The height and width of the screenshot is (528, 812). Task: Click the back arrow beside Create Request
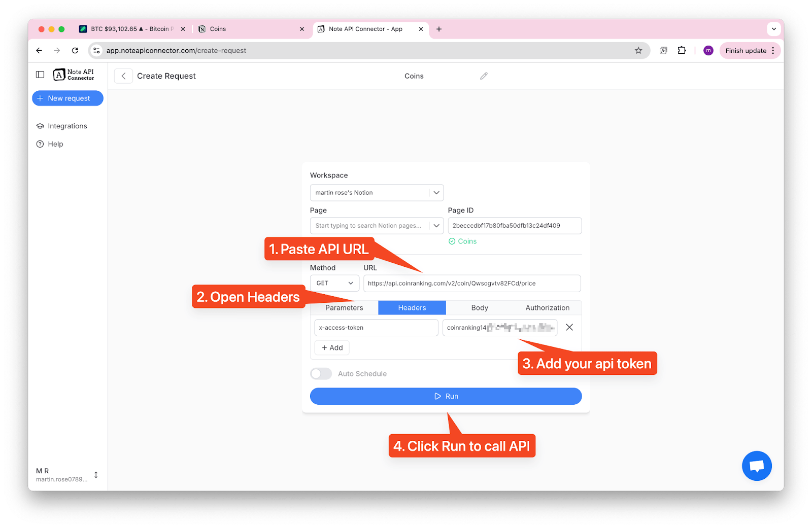[123, 76]
